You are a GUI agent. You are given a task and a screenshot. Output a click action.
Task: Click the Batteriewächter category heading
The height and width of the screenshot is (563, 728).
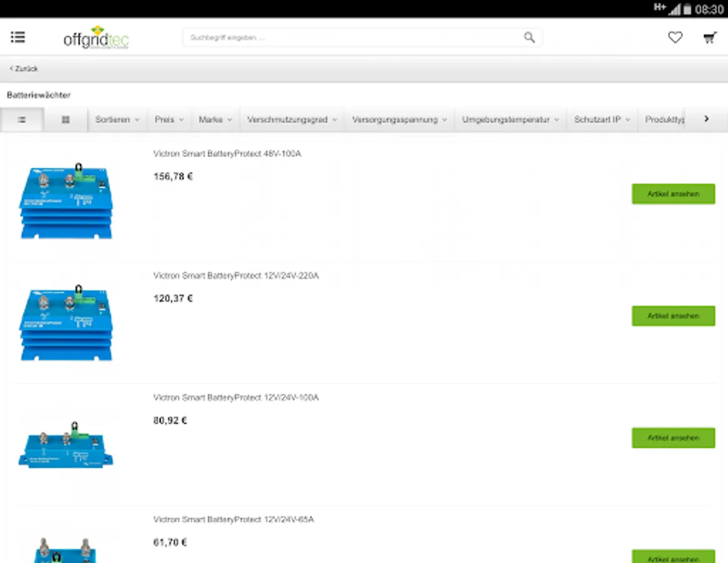point(39,94)
